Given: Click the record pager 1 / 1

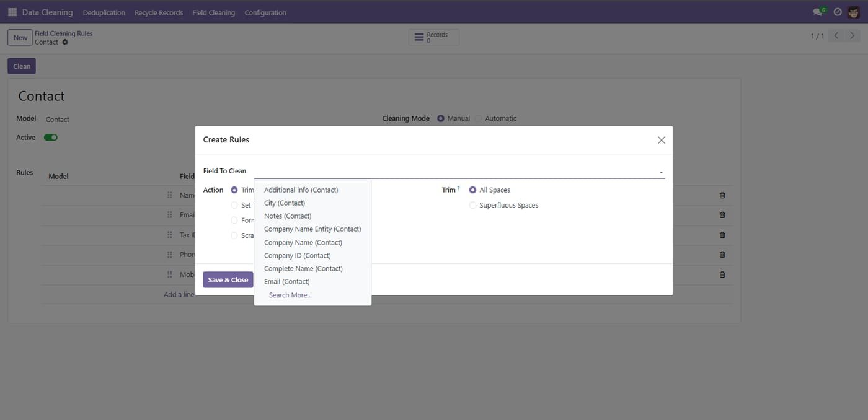Looking at the screenshot, I should (818, 36).
